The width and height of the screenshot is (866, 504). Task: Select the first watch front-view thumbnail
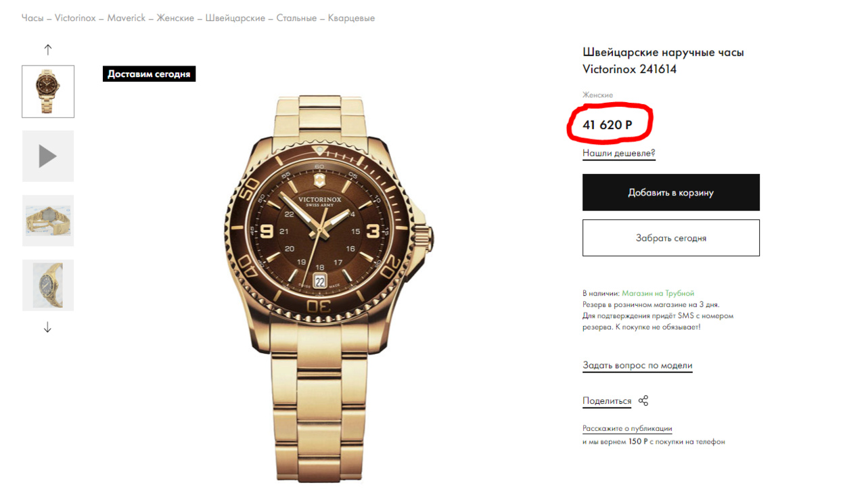click(48, 91)
